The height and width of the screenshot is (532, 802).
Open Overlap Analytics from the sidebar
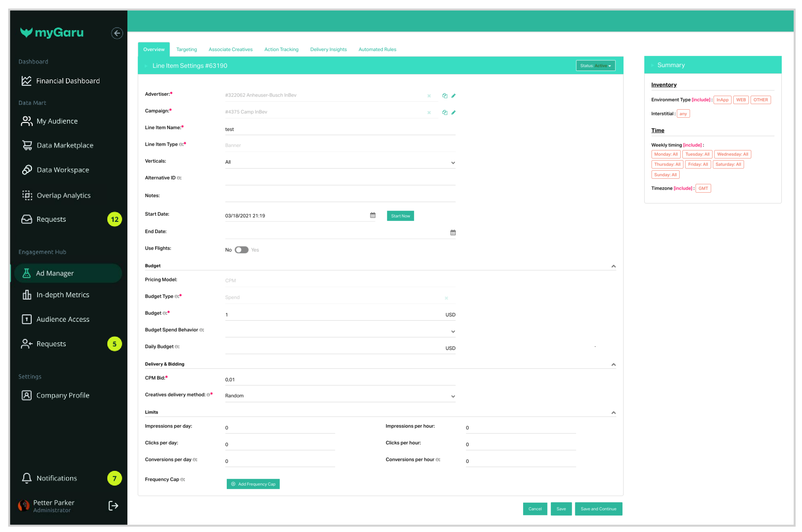tap(64, 195)
